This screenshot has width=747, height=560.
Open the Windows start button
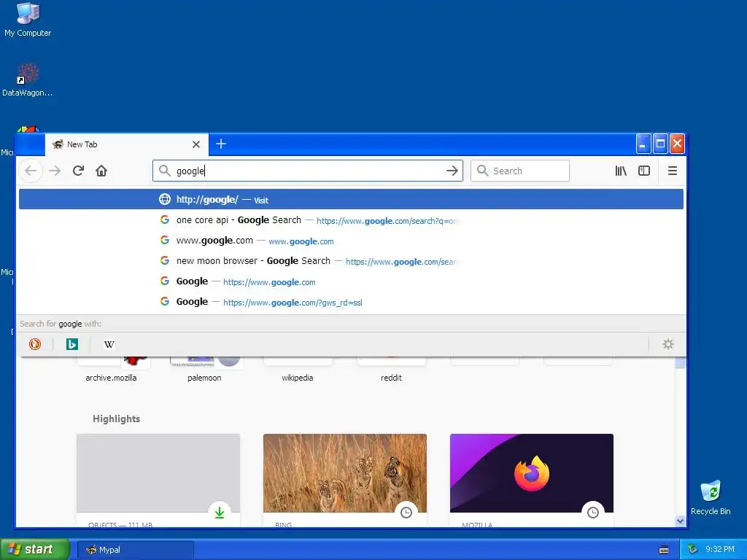[x=35, y=549]
